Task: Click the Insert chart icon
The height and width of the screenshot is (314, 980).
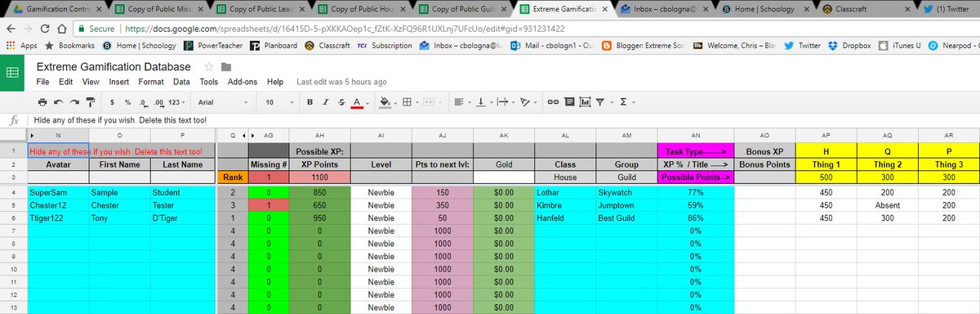Action: (x=585, y=102)
